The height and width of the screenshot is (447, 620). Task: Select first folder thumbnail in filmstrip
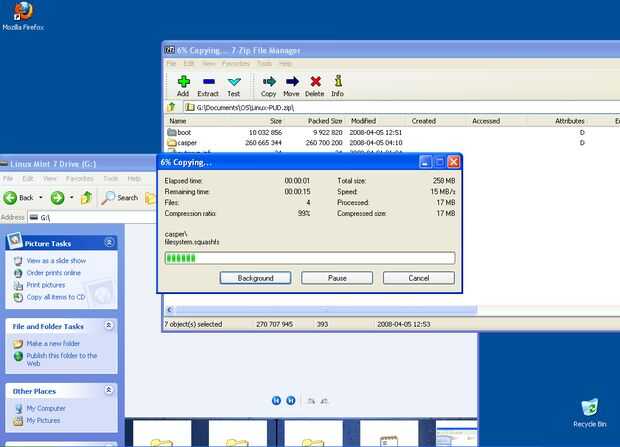162,434
